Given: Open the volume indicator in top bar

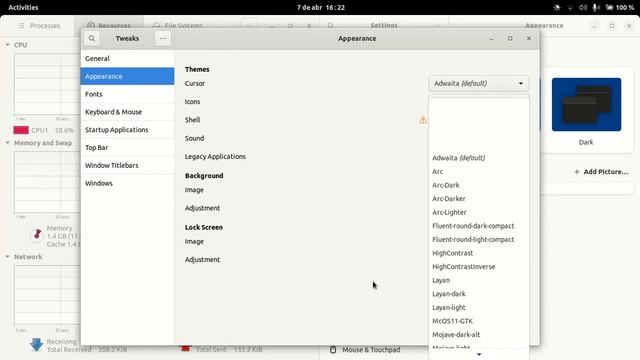Looking at the screenshot, I should click(x=583, y=7).
